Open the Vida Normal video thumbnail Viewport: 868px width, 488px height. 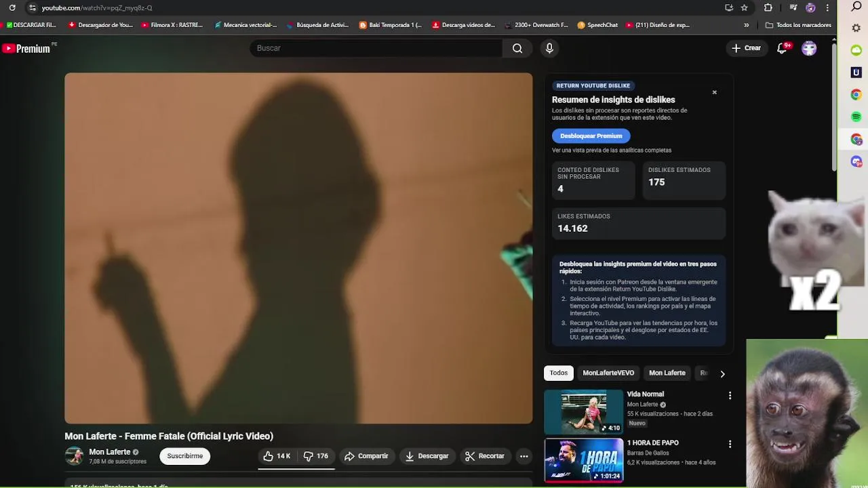[x=583, y=411]
